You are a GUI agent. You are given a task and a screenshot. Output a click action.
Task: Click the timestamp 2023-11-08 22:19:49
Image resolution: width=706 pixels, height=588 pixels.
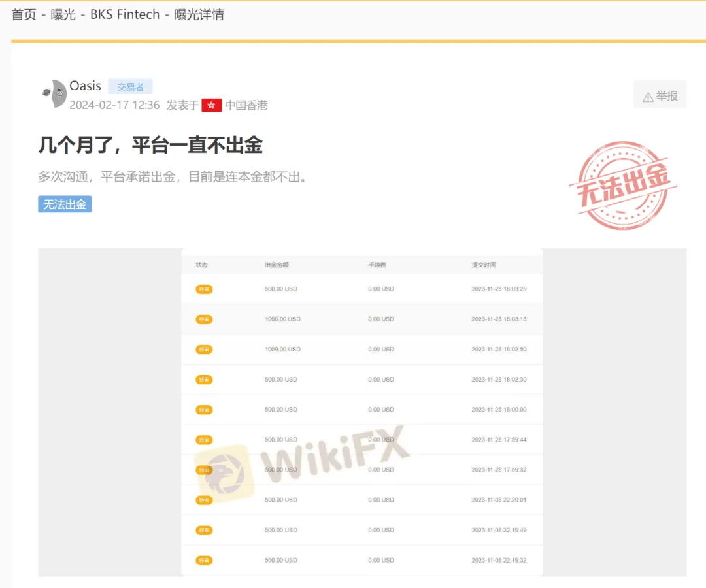coord(499,530)
